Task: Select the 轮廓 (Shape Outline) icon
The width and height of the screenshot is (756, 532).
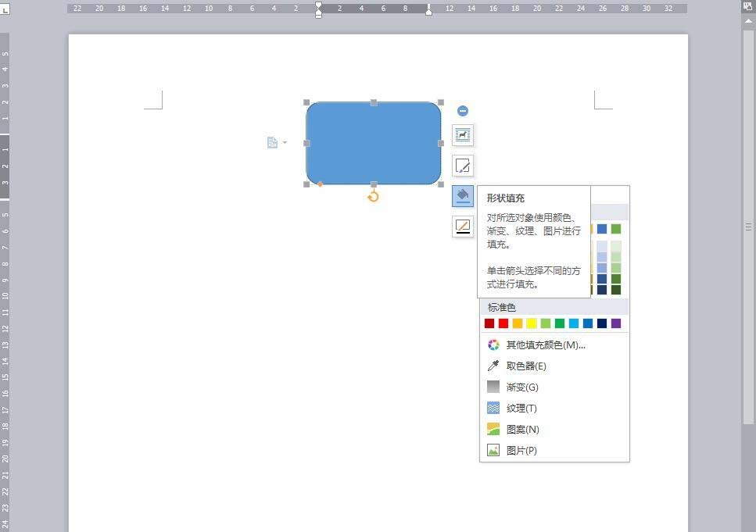Action: click(462, 226)
